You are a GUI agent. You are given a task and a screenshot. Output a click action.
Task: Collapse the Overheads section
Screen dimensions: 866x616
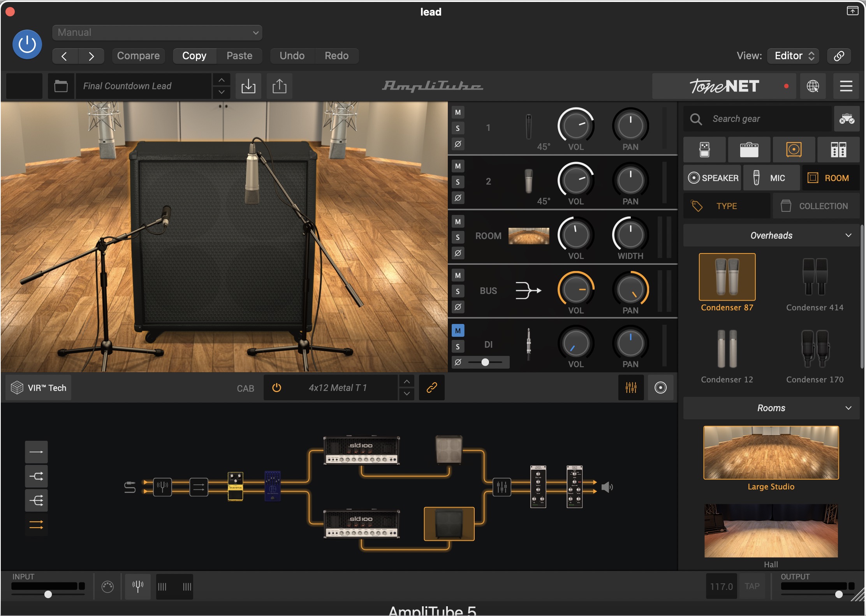848,235
